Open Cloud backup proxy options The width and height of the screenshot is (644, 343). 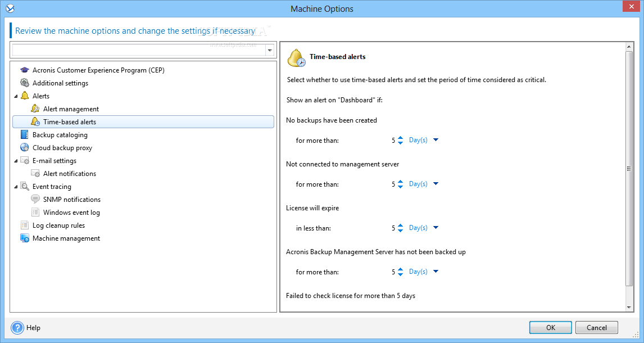click(62, 147)
